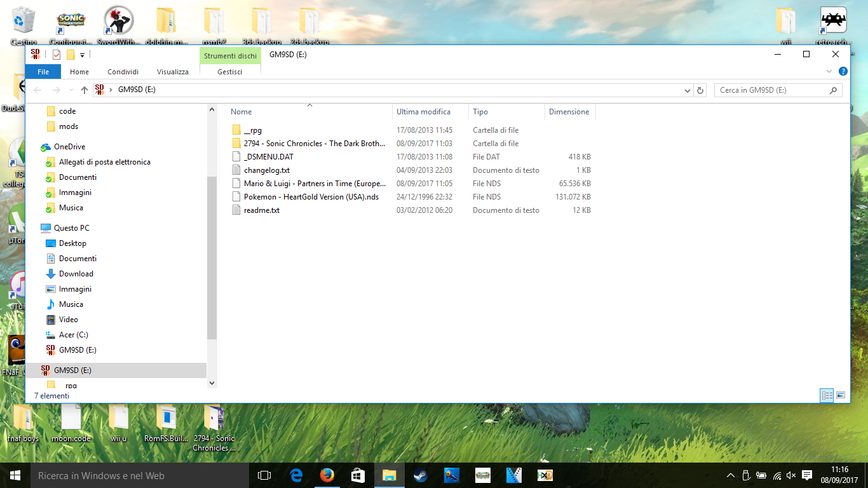868x488 pixels.
Task: Click the SD drive icon in the title bar
Action: point(36,54)
